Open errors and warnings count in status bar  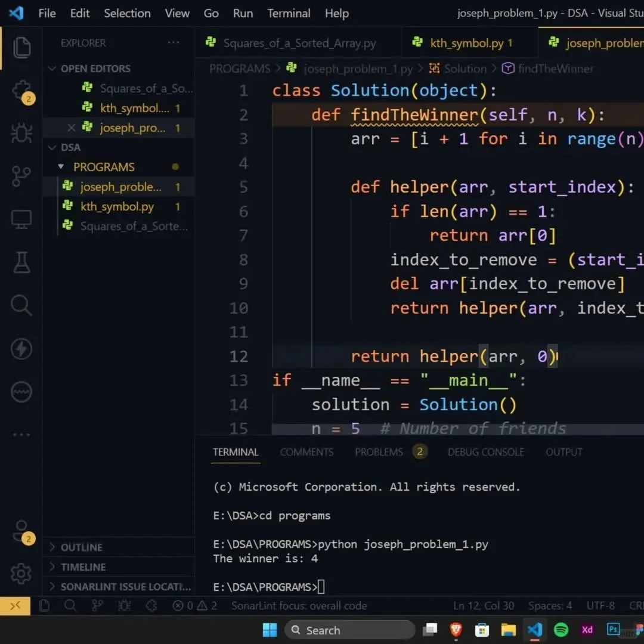(x=194, y=606)
